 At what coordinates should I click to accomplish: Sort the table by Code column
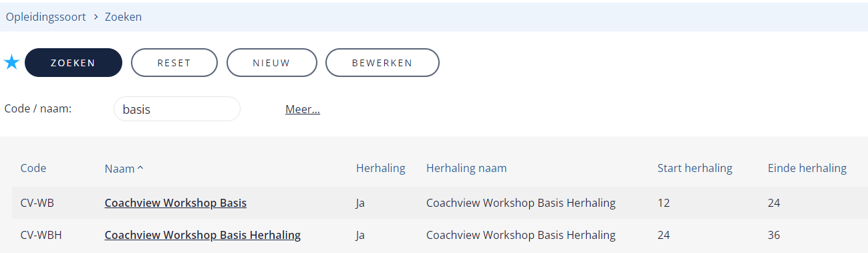coord(33,168)
